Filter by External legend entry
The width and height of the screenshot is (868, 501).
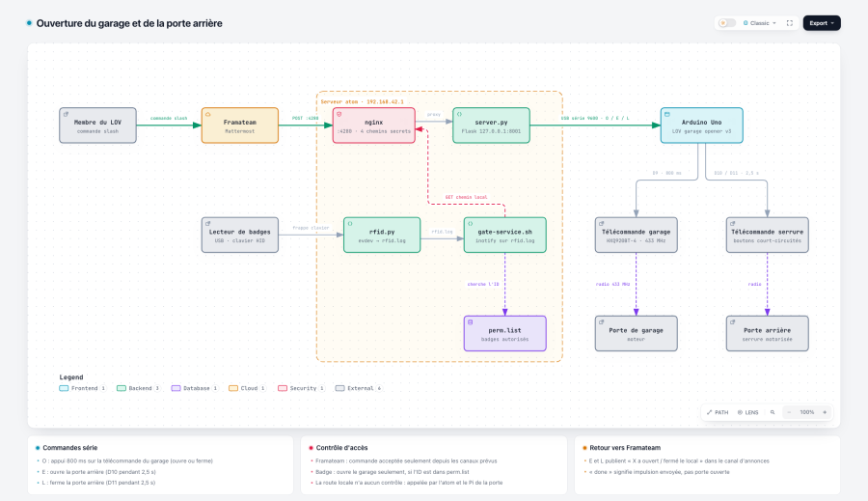[359, 388]
